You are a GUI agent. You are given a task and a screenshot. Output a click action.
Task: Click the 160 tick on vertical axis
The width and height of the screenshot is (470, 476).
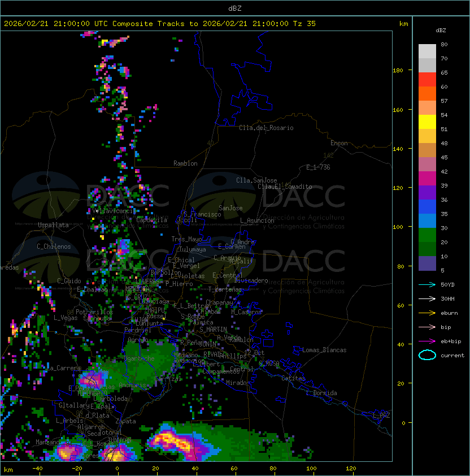coord(398,110)
